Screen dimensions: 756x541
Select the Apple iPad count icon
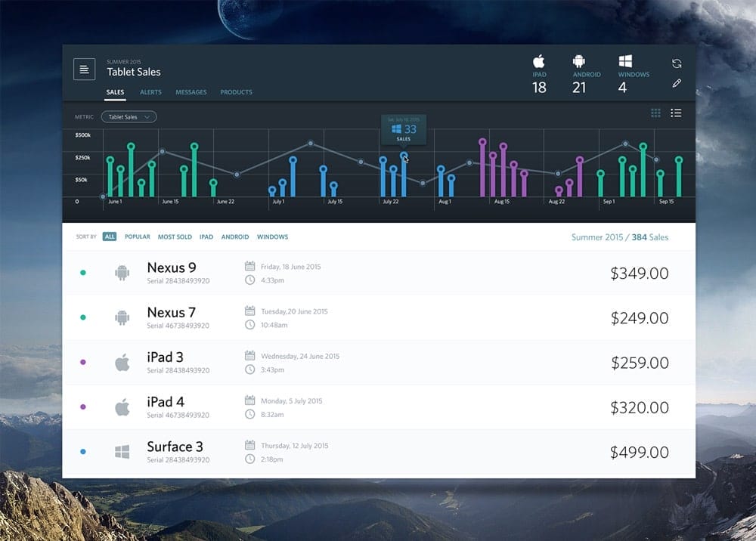[539, 62]
